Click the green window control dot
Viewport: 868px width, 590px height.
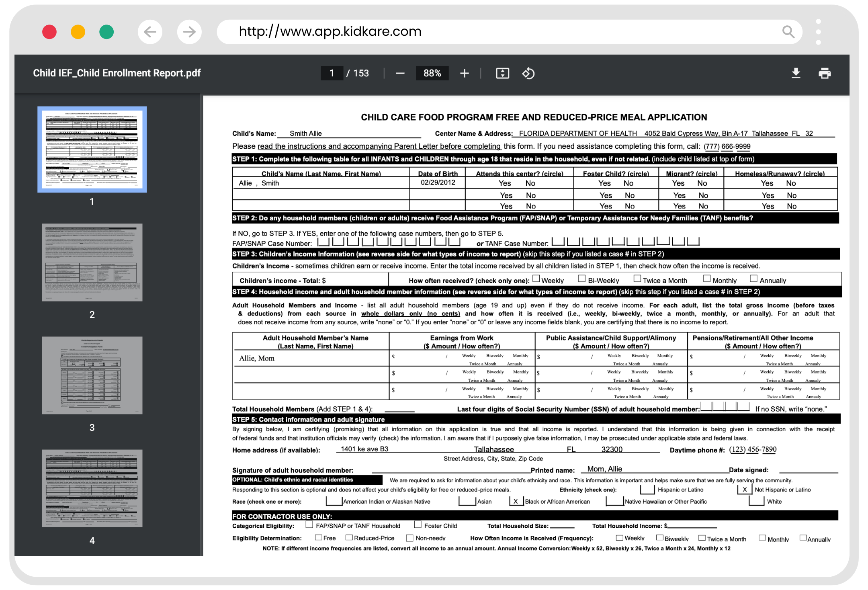click(x=106, y=32)
